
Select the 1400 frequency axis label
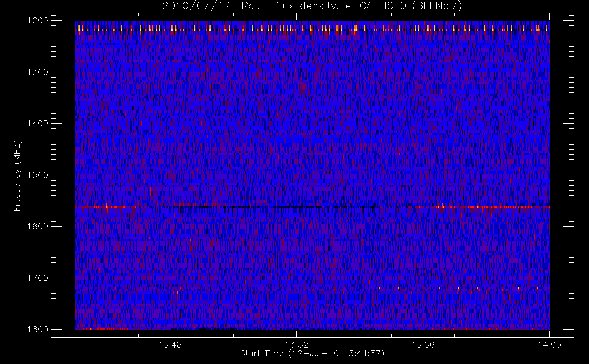(x=38, y=123)
